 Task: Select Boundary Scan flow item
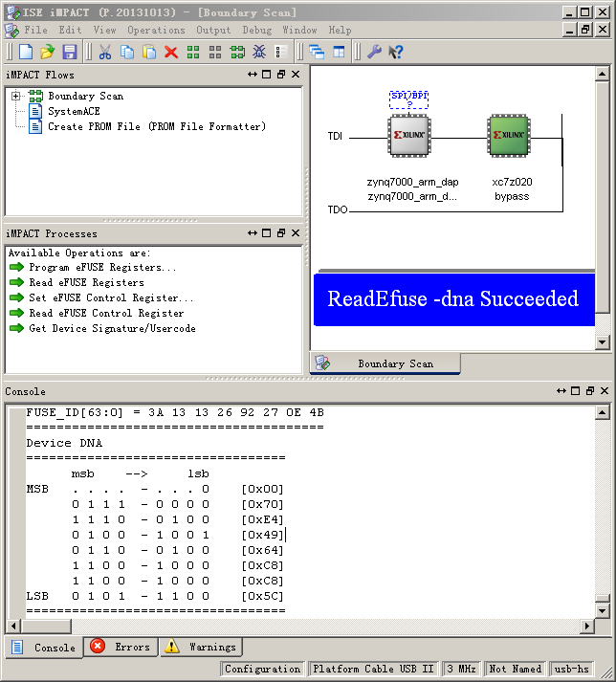coord(86,96)
